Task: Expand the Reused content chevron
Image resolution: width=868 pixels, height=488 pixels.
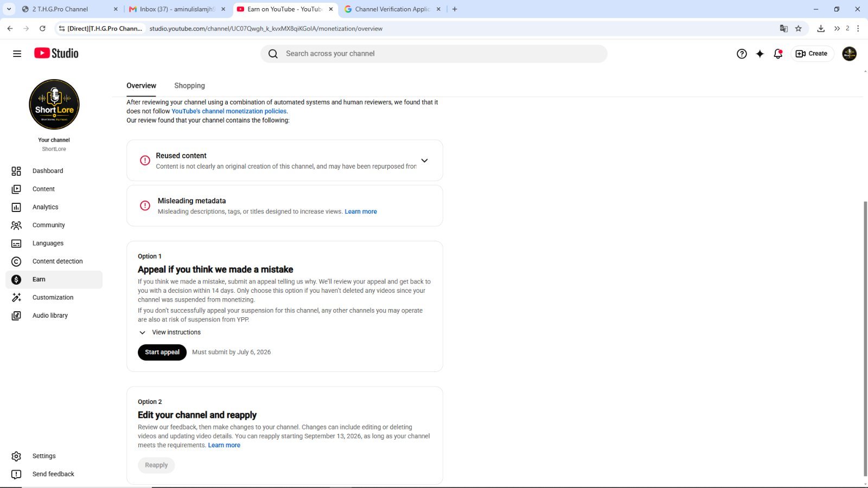Action: click(x=424, y=160)
